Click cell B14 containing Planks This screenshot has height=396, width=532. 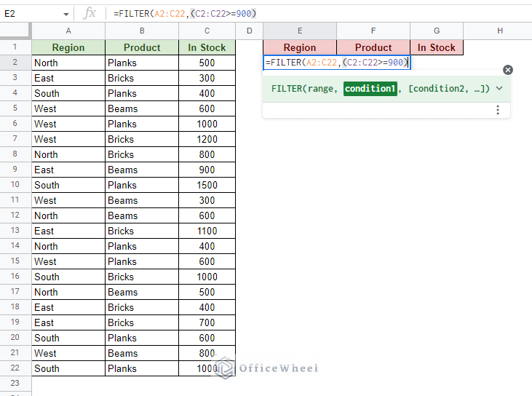142,246
